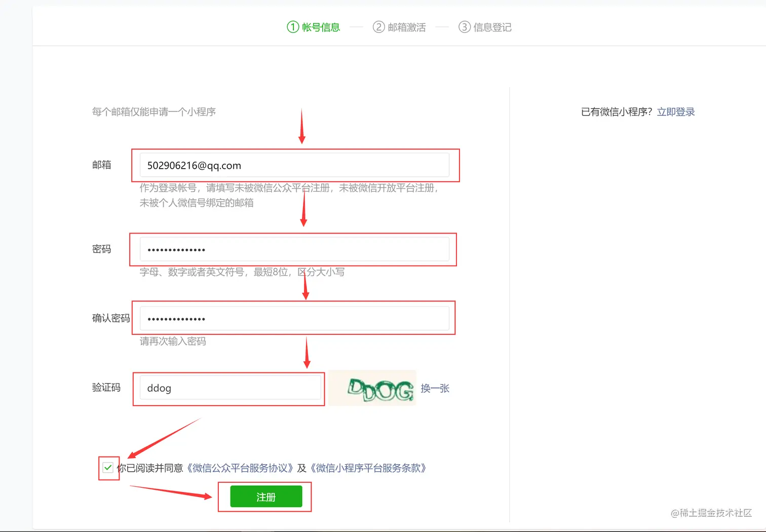Viewport: 766px width, 532px height.
Task: Click the green 注册 button
Action: (266, 497)
